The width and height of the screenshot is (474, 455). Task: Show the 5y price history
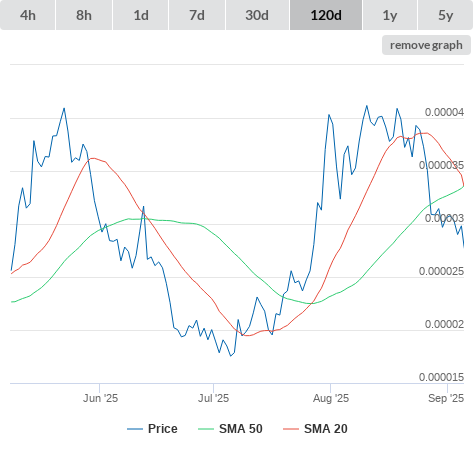(445, 15)
